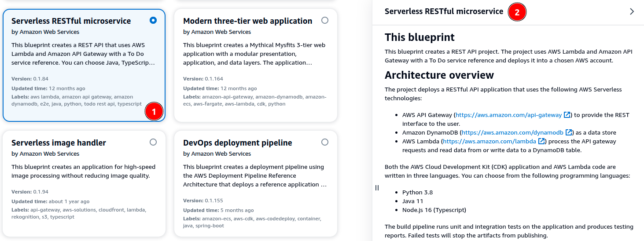Click labels line starting 'aws lambda, amazon api gateway'
Screen dimensions: 644x241
77,100
